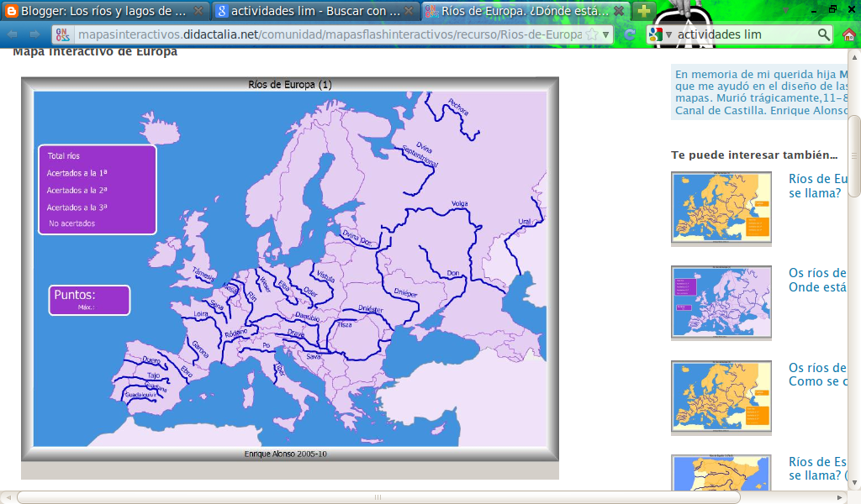
Task: Click the 'Garona' river label
Action: pos(200,349)
